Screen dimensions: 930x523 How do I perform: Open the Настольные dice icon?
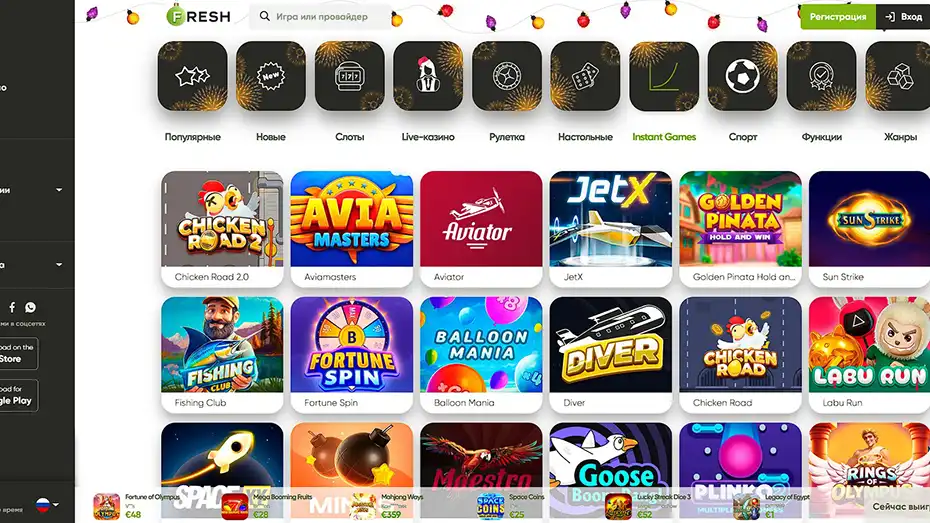585,76
